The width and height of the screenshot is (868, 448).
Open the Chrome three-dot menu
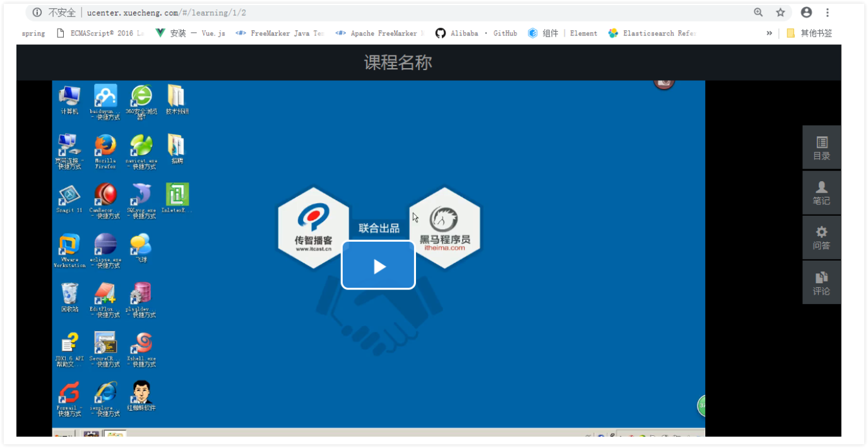coord(827,13)
